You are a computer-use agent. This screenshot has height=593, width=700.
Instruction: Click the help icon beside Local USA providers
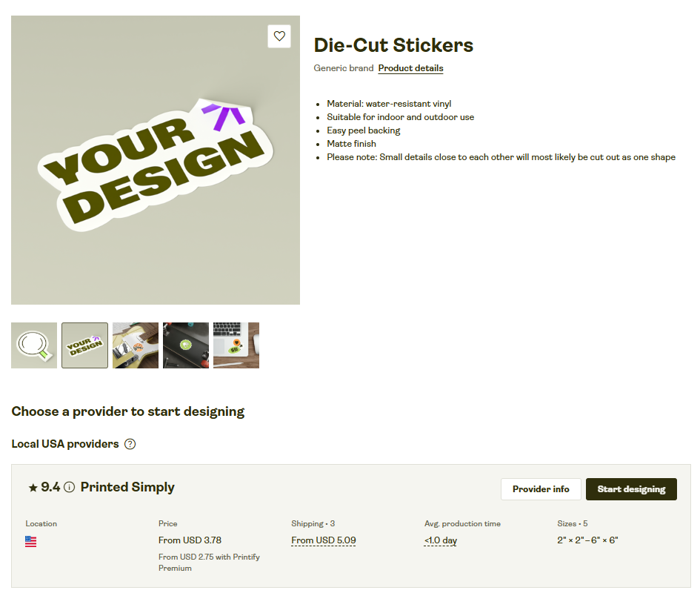(130, 443)
